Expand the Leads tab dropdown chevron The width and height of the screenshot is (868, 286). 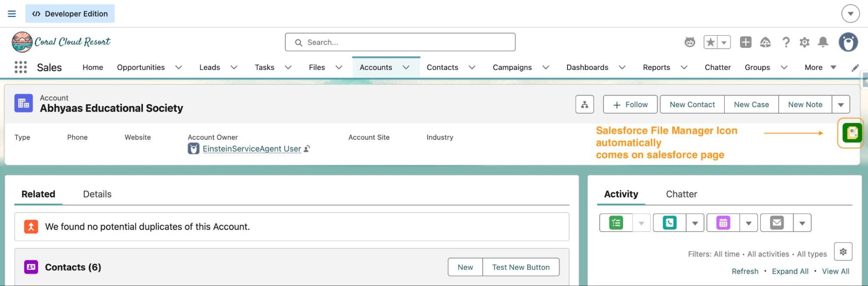pos(234,67)
